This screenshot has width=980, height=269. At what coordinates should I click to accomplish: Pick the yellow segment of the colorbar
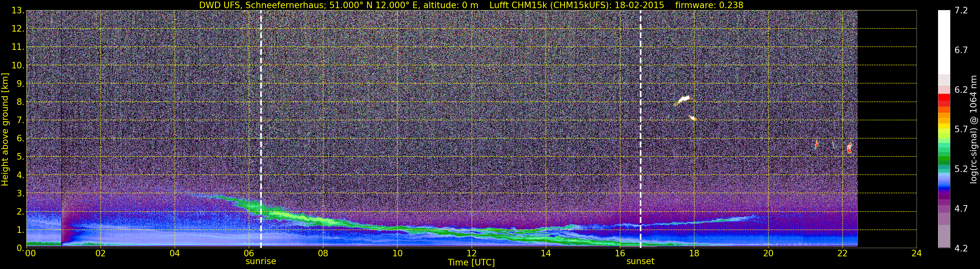944,126
